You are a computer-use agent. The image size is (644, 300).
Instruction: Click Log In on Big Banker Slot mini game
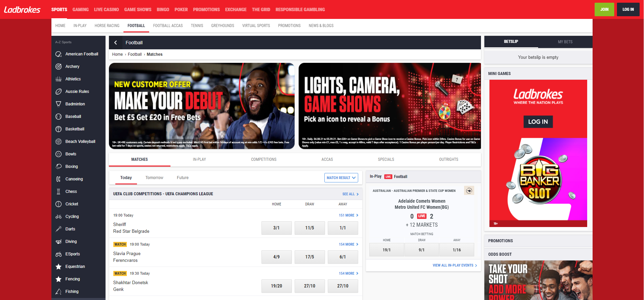tap(538, 122)
